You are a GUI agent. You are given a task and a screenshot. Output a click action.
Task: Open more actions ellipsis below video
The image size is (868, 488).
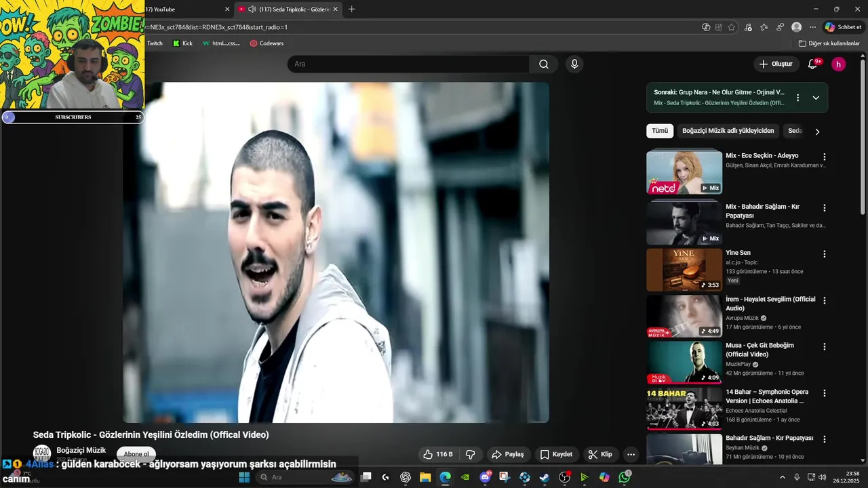[631, 454]
